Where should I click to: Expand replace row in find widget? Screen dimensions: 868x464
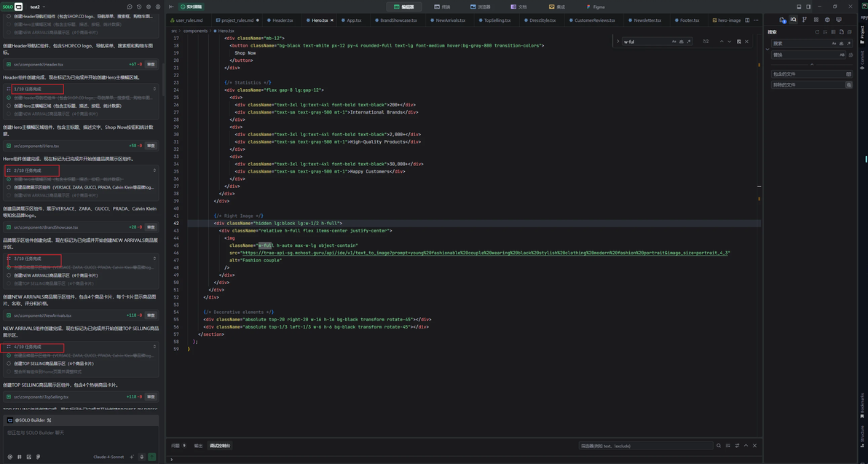[x=617, y=42]
